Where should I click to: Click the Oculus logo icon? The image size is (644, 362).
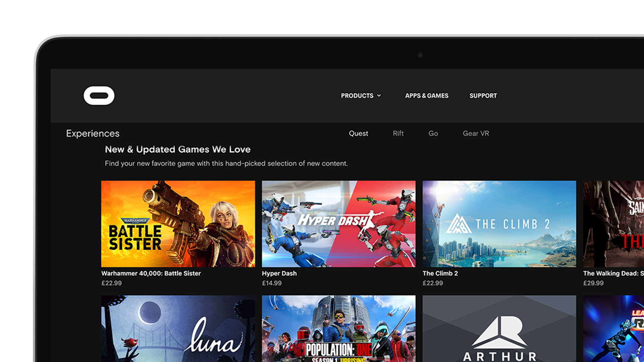(x=99, y=96)
